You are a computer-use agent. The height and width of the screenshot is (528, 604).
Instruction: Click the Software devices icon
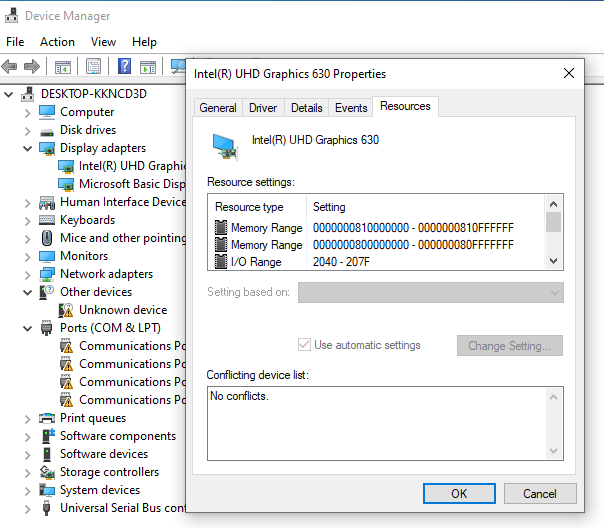[x=47, y=454]
